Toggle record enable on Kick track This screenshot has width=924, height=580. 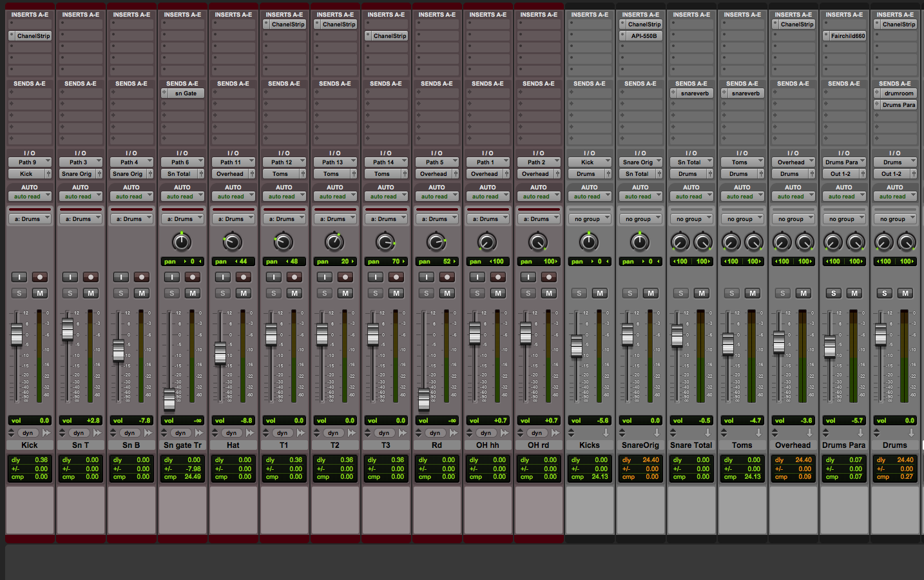click(40, 277)
